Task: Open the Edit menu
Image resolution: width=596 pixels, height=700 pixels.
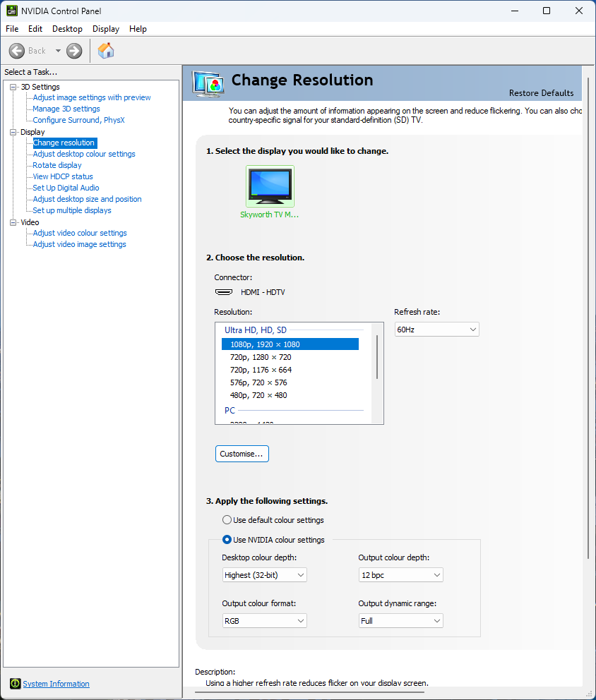Action: (x=35, y=28)
